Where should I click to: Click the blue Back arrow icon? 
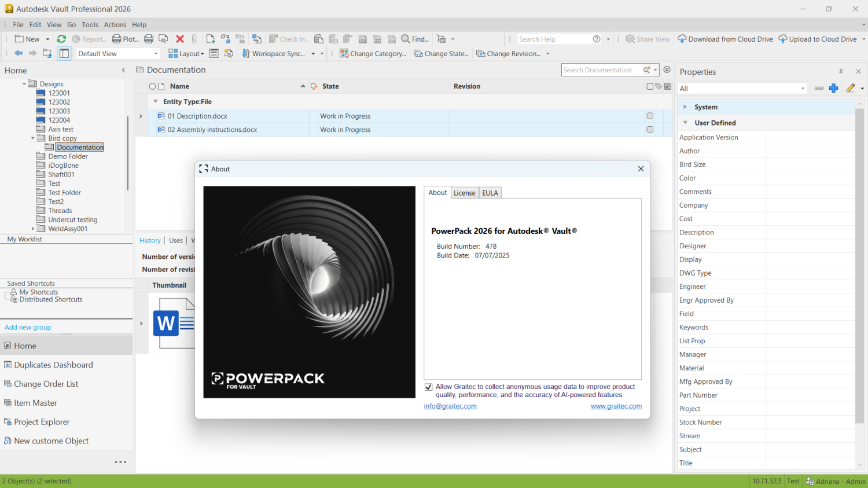point(19,53)
